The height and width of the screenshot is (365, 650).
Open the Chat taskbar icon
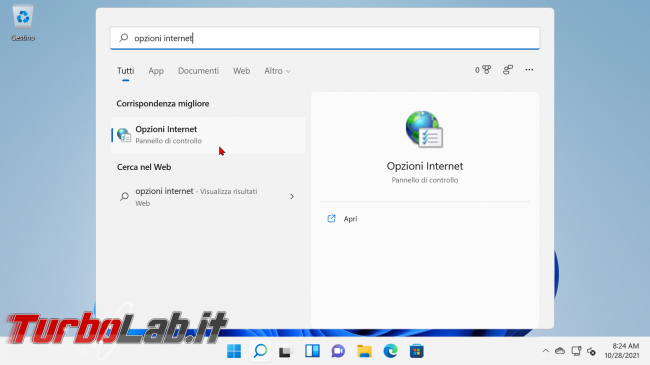[338, 351]
